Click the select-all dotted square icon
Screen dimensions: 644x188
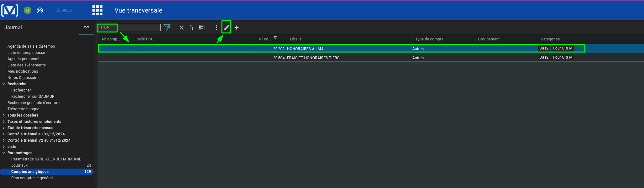(x=202, y=28)
